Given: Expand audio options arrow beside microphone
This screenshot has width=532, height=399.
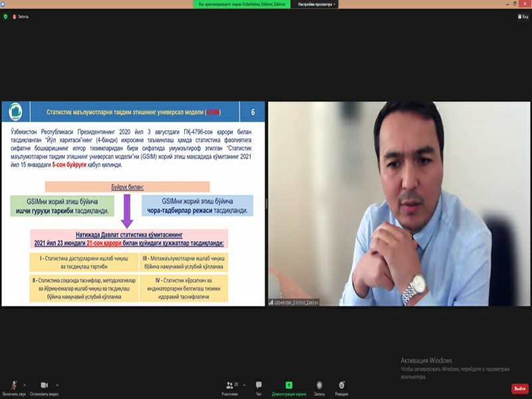Looking at the screenshot, I should [x=25, y=384].
